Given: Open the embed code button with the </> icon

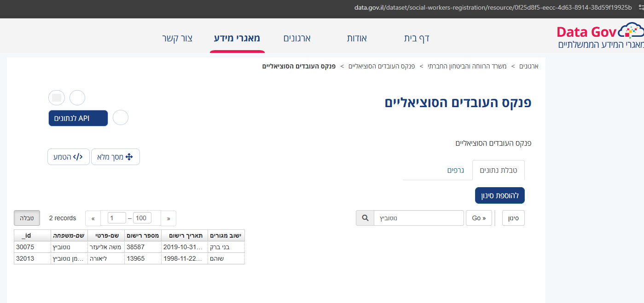Looking at the screenshot, I should click(69, 157).
